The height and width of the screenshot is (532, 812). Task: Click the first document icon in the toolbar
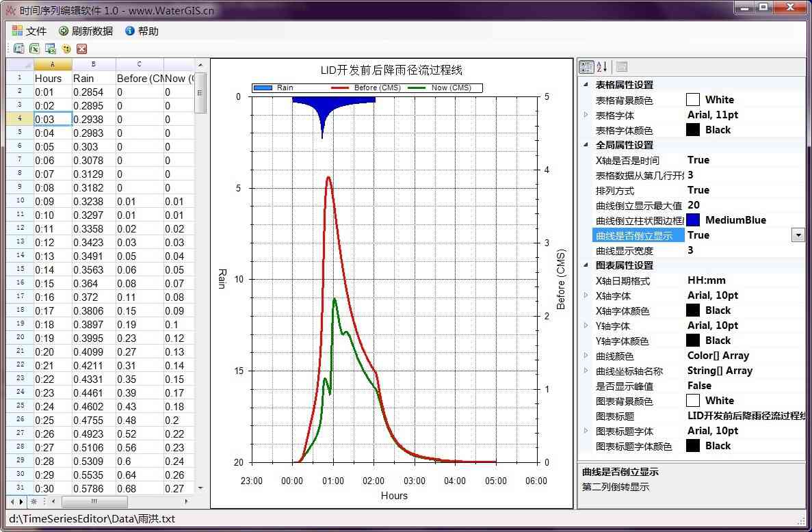tap(18, 49)
